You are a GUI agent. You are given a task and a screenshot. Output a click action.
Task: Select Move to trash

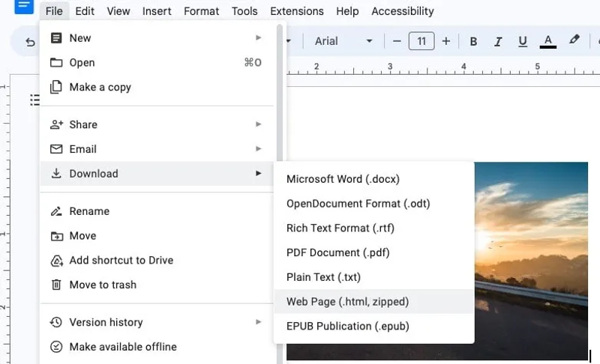tap(103, 285)
